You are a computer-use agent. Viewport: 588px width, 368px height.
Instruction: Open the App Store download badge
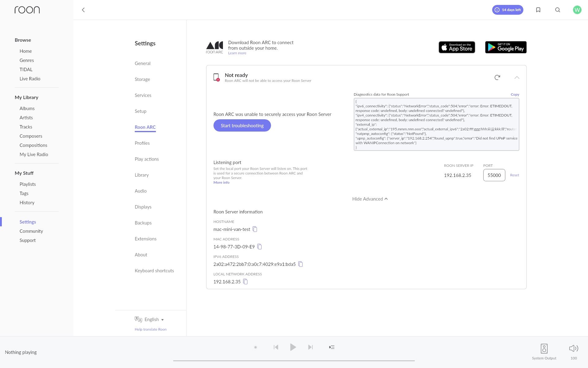(x=457, y=47)
